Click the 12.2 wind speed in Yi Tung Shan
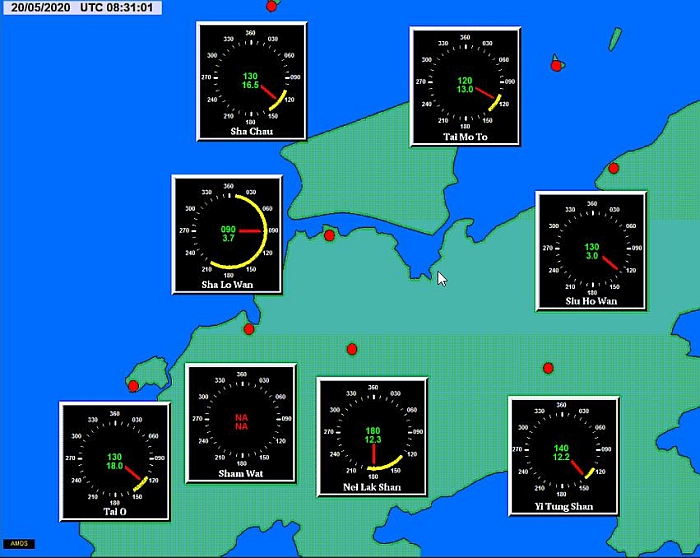This screenshot has width=700, height=558. [561, 457]
